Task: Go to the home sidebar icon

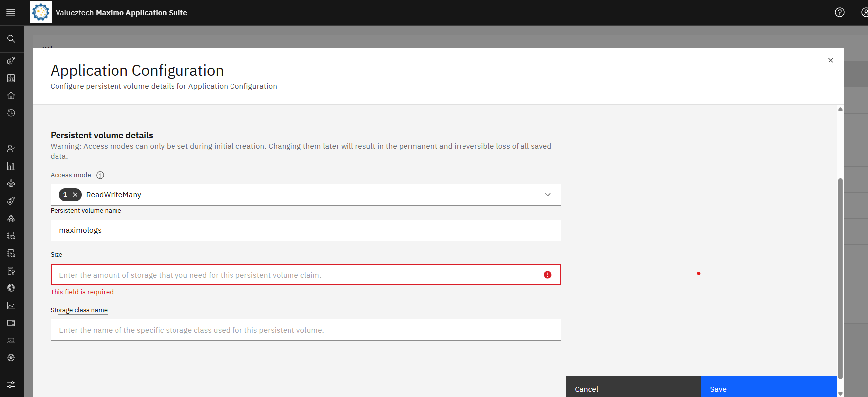Action: coord(11,95)
